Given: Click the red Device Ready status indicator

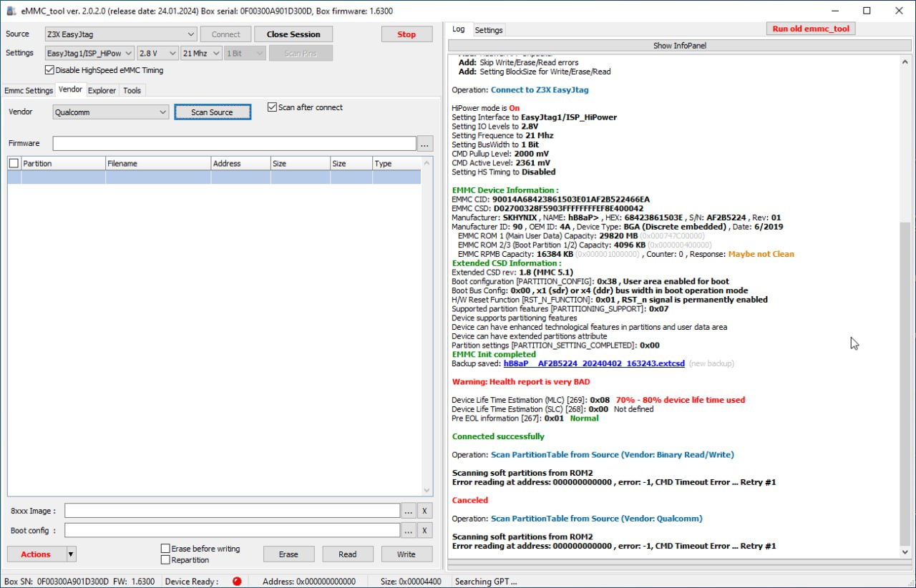Looking at the screenshot, I should 237,582.
